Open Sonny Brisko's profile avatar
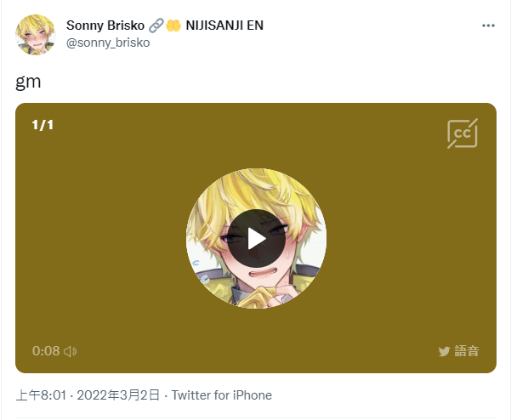The image size is (511, 420). [x=36, y=35]
